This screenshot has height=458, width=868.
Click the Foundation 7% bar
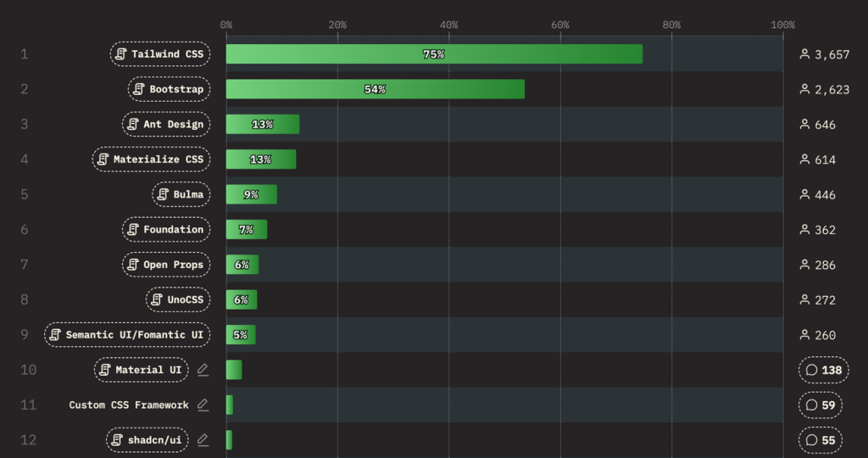(247, 229)
